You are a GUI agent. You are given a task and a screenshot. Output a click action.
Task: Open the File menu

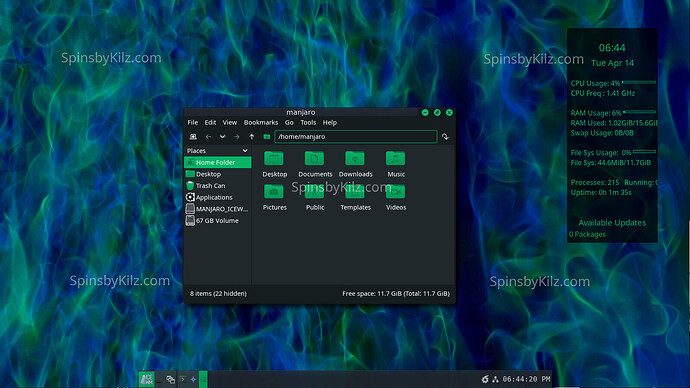193,122
